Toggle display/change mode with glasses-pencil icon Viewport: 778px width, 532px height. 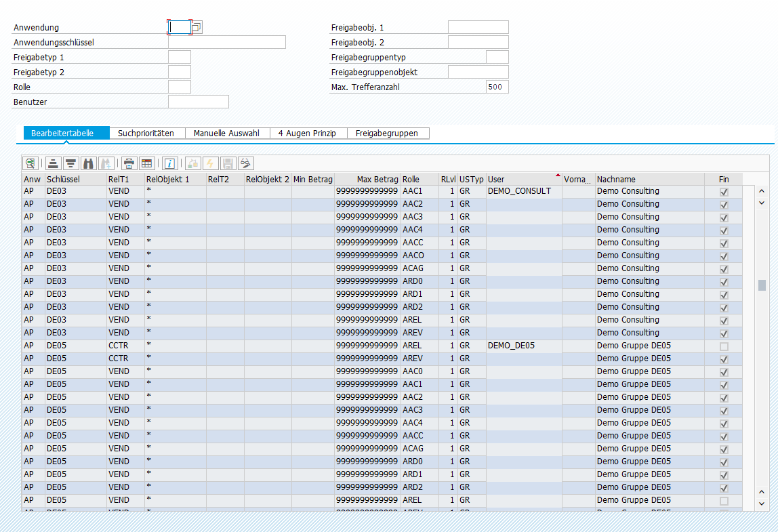(246, 163)
